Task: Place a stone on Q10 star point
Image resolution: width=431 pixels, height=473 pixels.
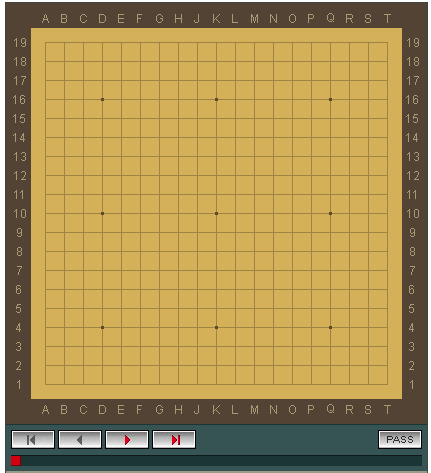Action: click(330, 213)
